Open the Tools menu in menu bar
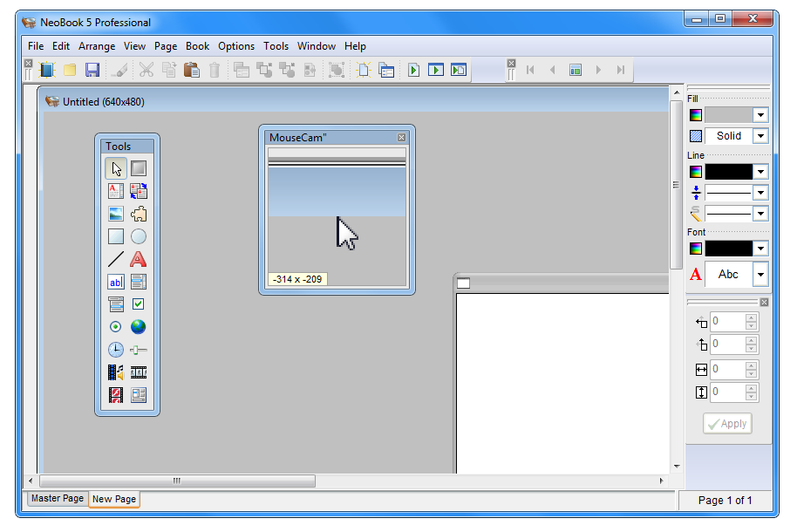Image resolution: width=797 pixels, height=532 pixels. coord(276,46)
